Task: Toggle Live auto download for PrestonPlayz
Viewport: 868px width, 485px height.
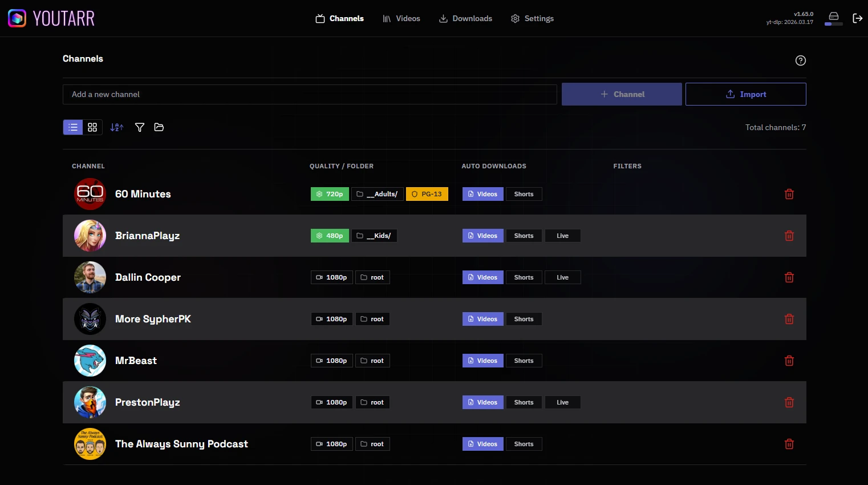Action: tap(563, 402)
